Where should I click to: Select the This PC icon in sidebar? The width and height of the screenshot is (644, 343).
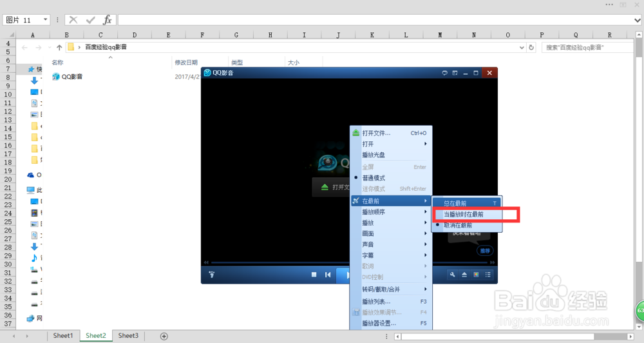point(31,190)
